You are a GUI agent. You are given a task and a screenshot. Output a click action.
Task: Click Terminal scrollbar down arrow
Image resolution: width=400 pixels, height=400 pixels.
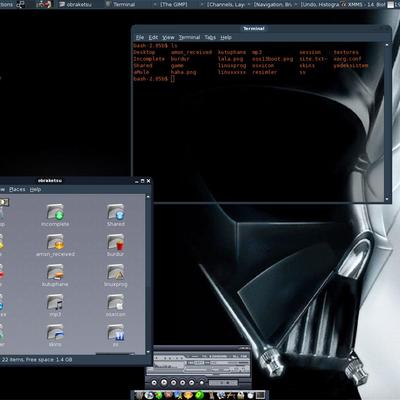click(x=387, y=199)
